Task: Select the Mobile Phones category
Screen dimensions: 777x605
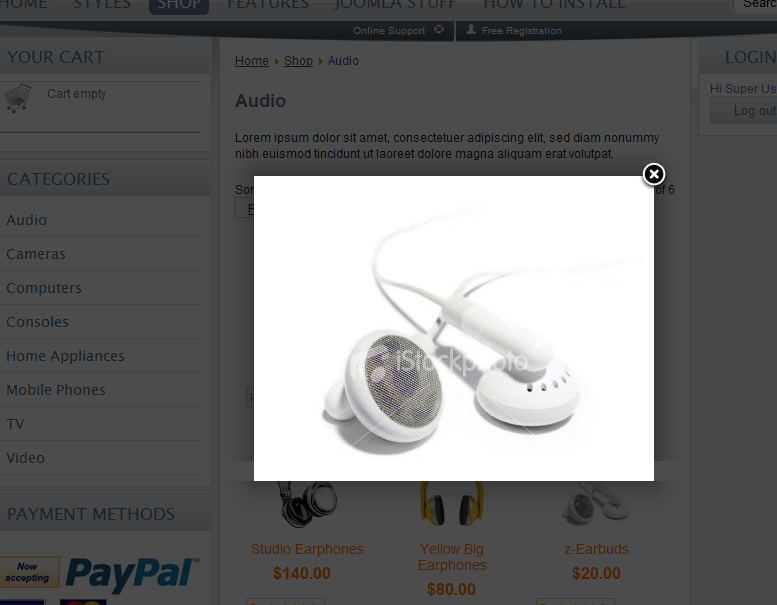Action: (x=56, y=390)
